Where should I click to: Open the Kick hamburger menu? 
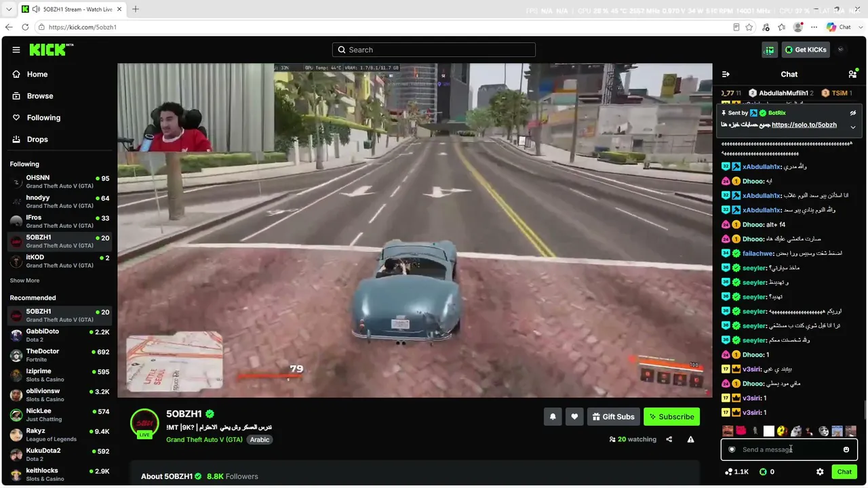(16, 49)
